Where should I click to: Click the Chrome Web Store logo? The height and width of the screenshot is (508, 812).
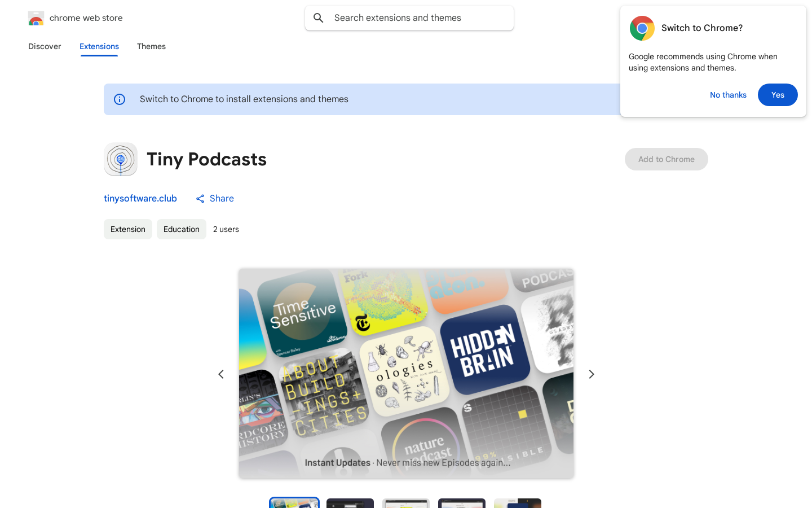(x=36, y=18)
